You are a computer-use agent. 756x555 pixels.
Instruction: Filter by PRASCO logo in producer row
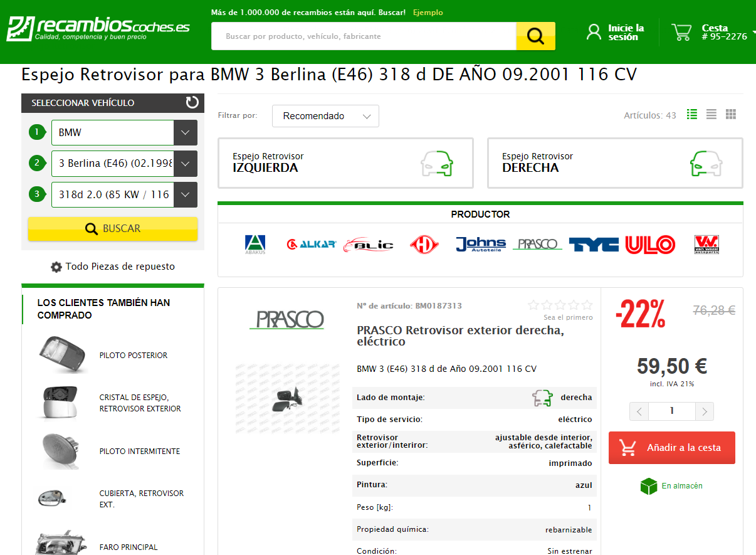(537, 244)
